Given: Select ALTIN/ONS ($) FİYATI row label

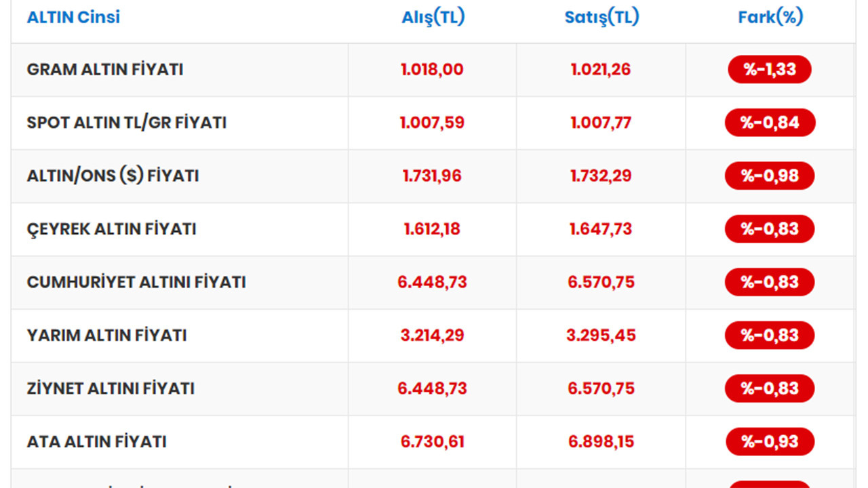Looking at the screenshot, I should point(113,176).
